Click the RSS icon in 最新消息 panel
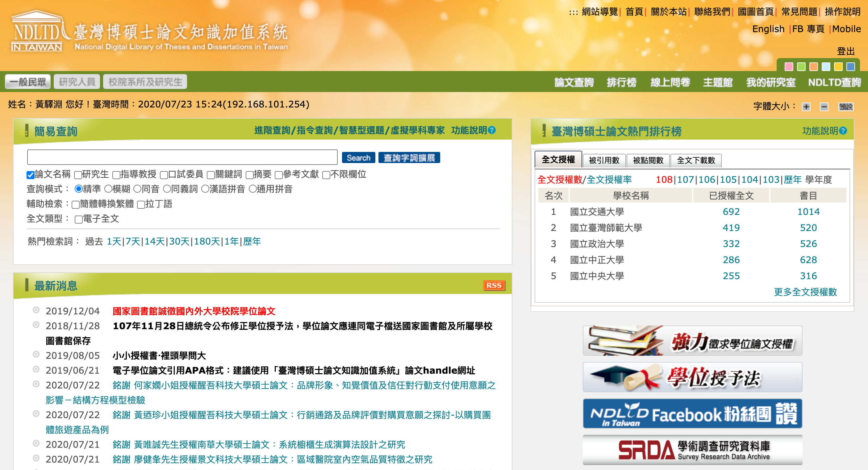 click(494, 285)
